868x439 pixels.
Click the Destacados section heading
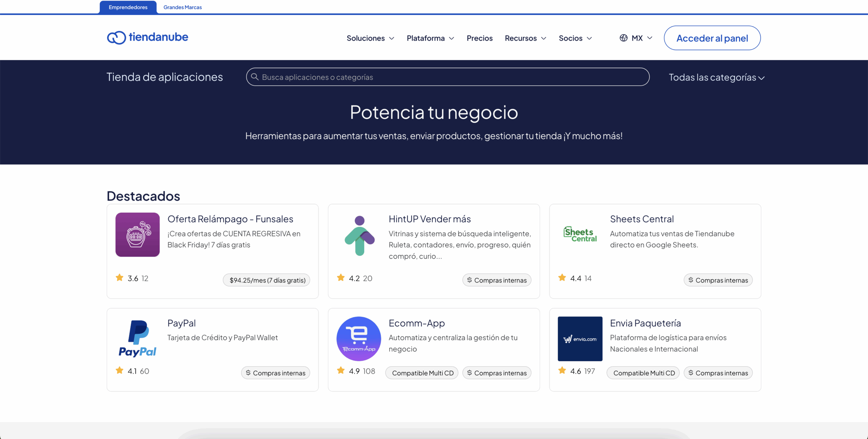[143, 196]
